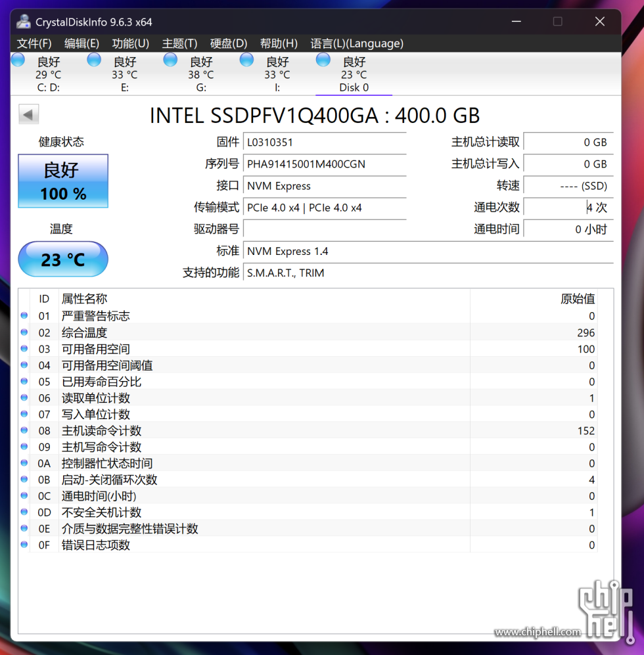Select row 综合温度
This screenshot has width=644, height=655.
coord(308,332)
